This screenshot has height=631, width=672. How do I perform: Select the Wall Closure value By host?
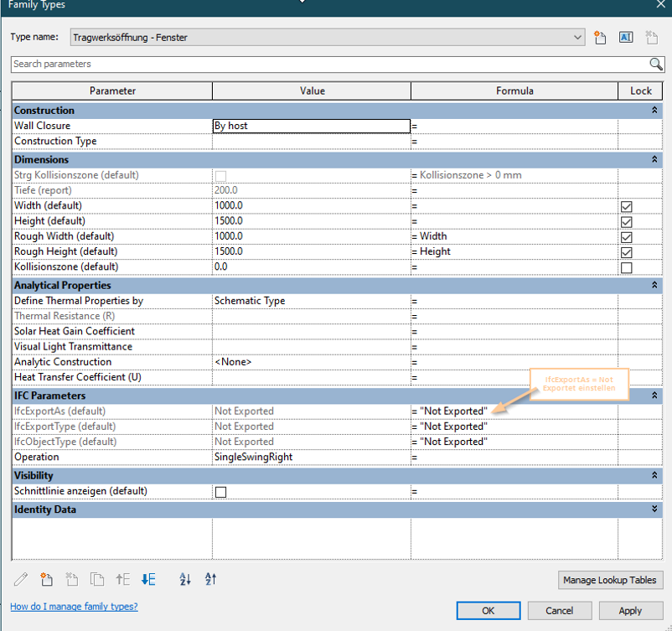(311, 126)
